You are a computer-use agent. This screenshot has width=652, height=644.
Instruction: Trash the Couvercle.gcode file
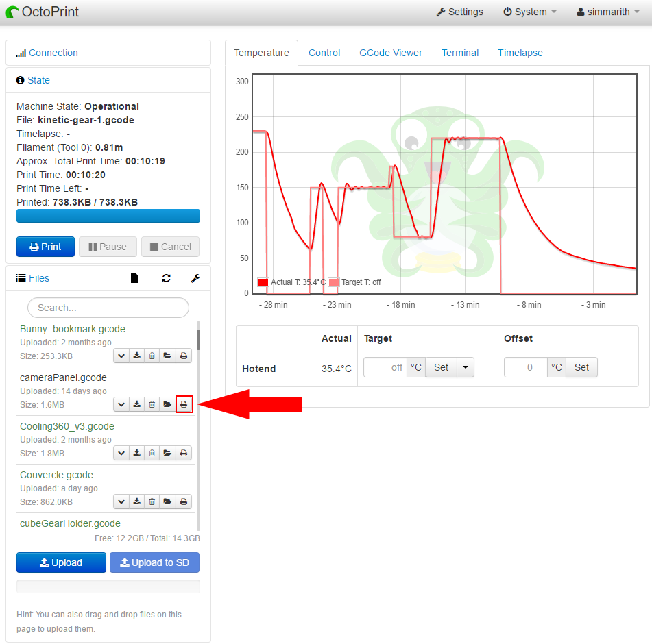[152, 502]
